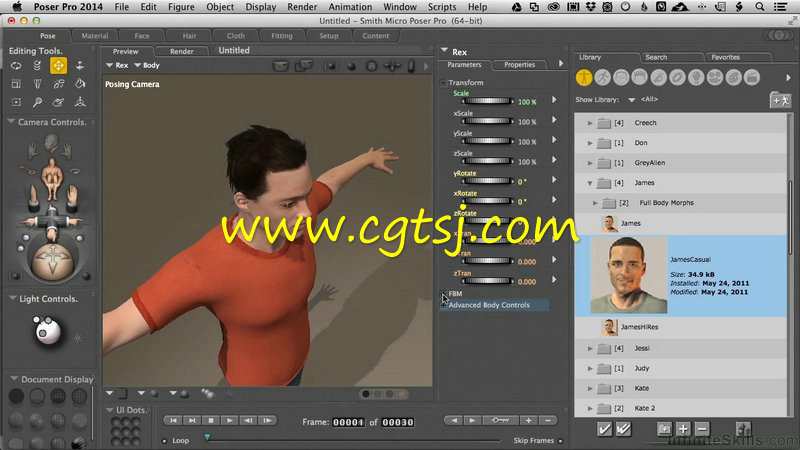
Task: Click the Add Keyframe plus button
Action: 529,421
